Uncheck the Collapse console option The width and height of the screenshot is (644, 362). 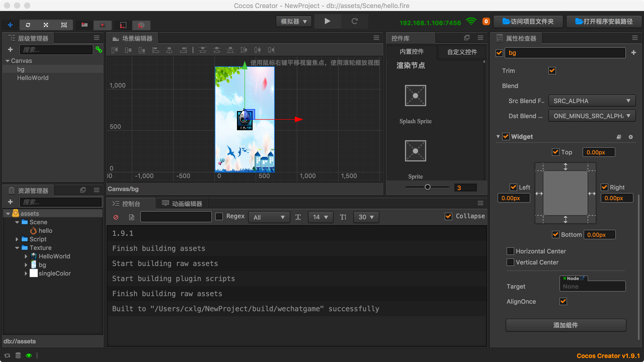(448, 216)
